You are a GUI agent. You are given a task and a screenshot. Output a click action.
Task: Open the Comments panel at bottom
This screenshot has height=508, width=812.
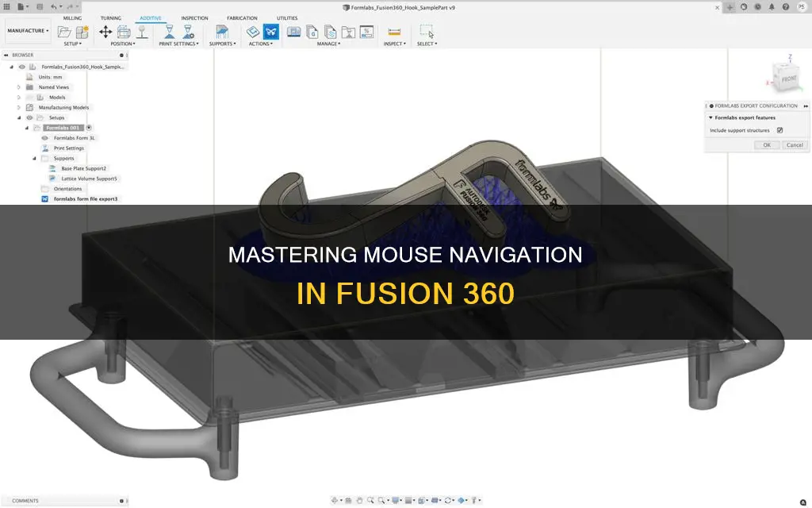point(25,501)
